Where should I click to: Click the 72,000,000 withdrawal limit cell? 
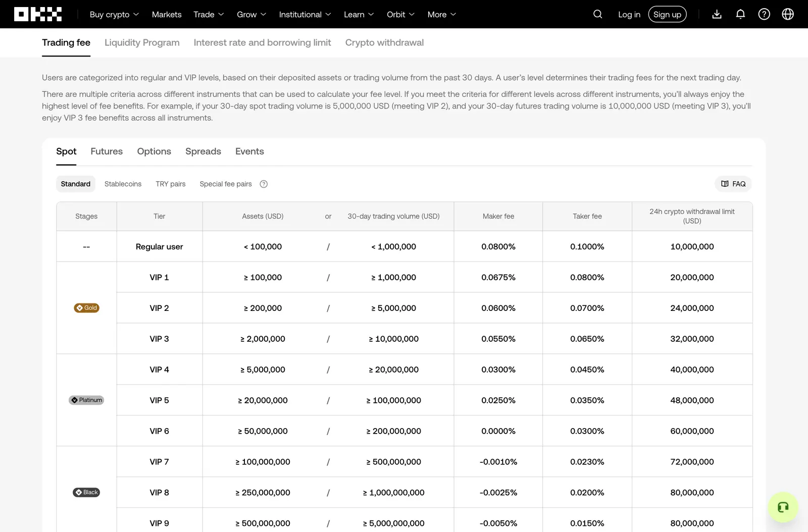tap(692, 462)
